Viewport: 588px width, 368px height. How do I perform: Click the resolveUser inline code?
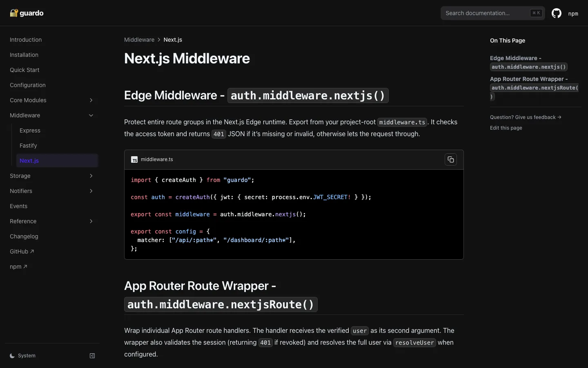(414, 343)
